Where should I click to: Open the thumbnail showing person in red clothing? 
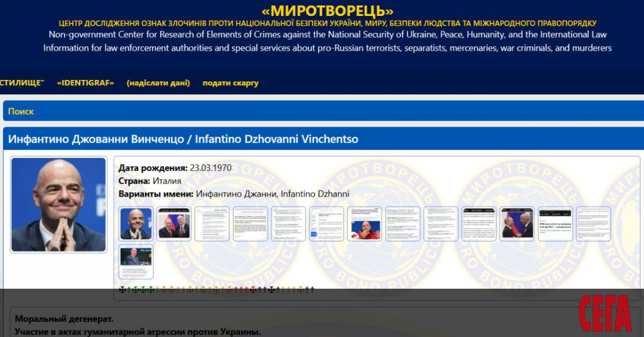tap(364, 224)
